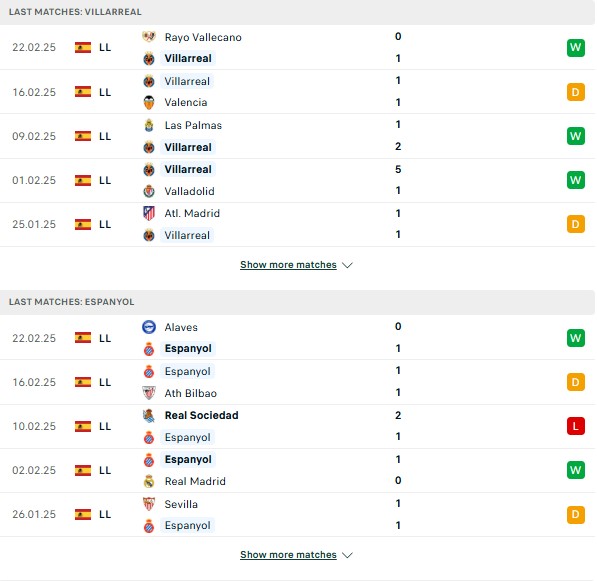Open the Villarreal vs Valladolid 5-1 match
This screenshot has width=597, height=581.
298,180
